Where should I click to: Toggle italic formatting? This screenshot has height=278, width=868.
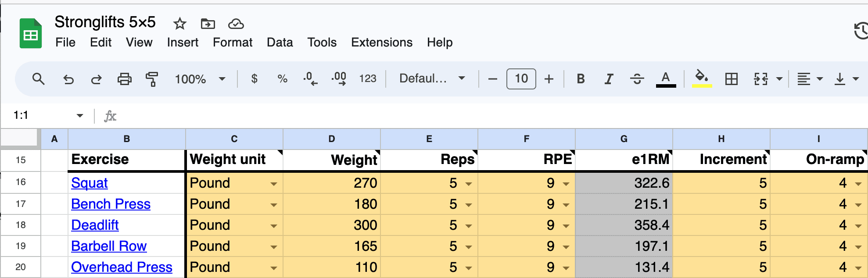(x=609, y=79)
